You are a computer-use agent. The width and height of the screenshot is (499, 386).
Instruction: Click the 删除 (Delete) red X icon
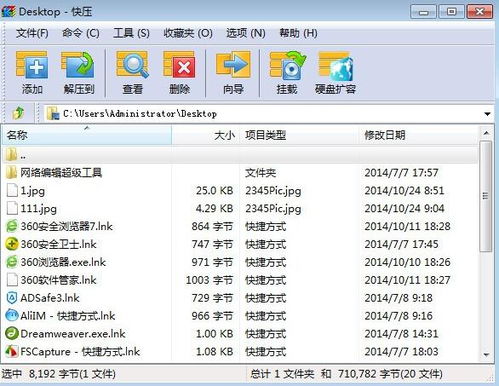point(179,65)
